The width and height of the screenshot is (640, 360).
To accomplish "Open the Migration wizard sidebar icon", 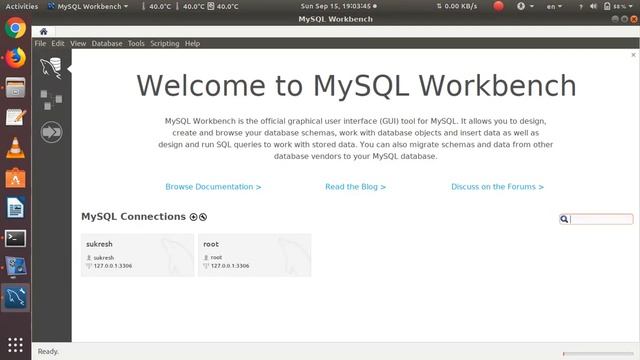I will point(51,132).
